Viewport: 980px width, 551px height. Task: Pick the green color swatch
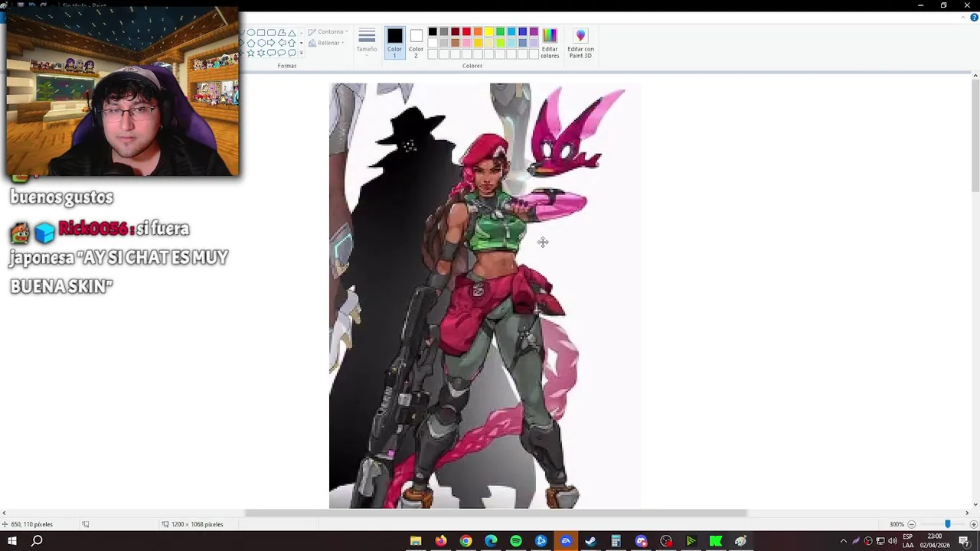pyautogui.click(x=500, y=31)
